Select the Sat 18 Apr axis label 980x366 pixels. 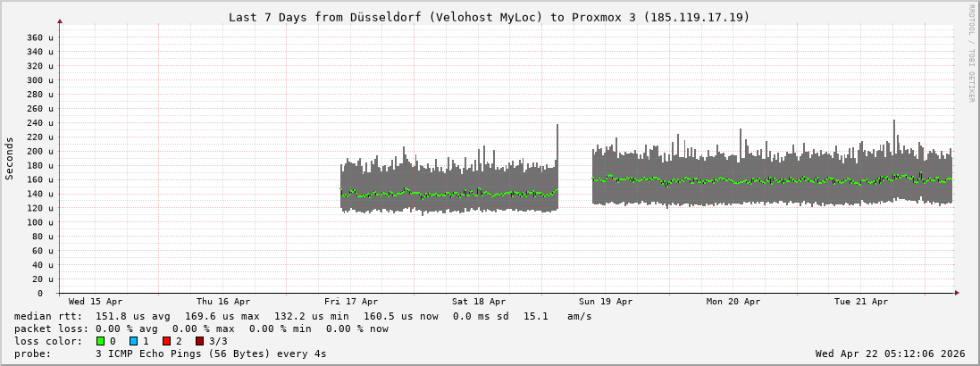click(479, 302)
